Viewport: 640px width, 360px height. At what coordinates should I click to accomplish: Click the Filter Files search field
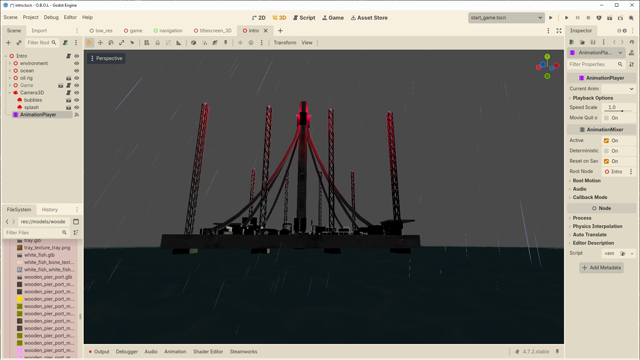tap(36, 233)
